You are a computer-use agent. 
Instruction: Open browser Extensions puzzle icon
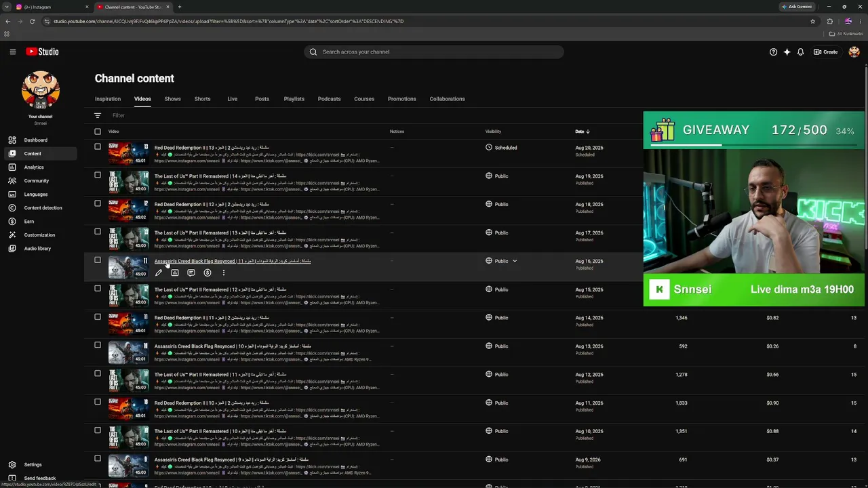tap(829, 21)
